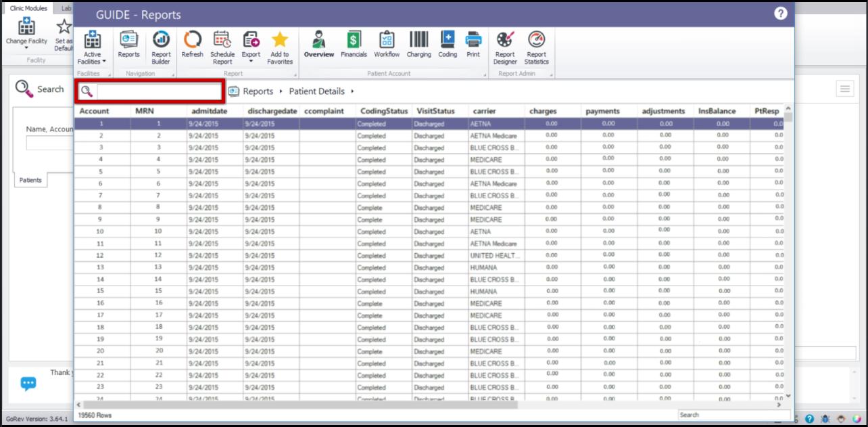The image size is (868, 427).
Task: Sort by the charges column header
Action: click(x=553, y=111)
